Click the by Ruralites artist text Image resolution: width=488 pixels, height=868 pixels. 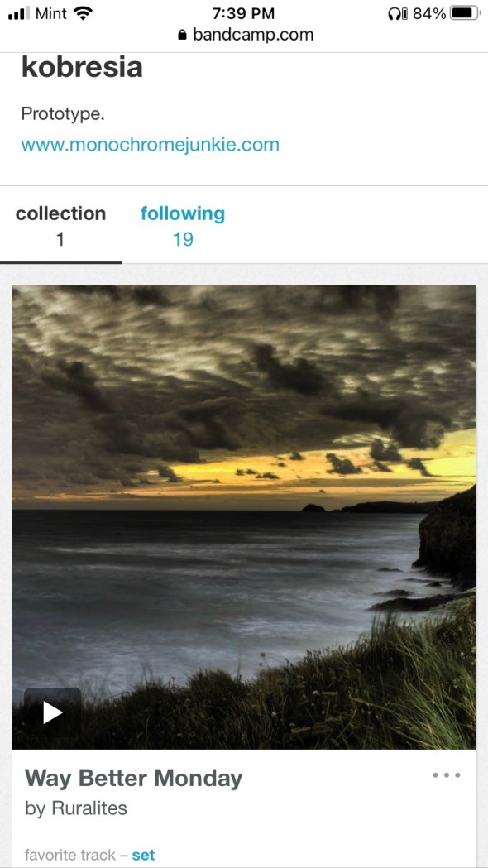pyautogui.click(x=76, y=808)
